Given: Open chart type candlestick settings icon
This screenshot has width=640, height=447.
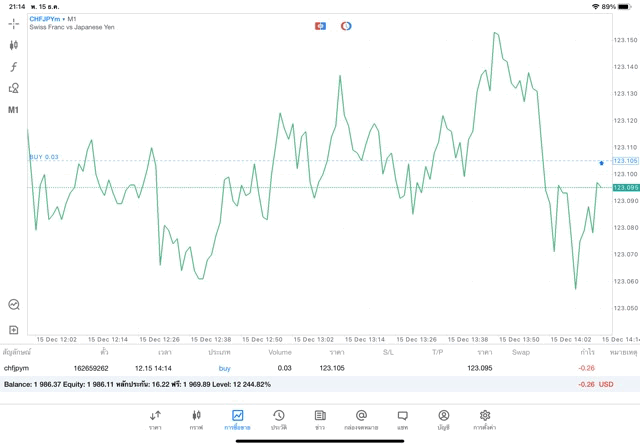Looking at the screenshot, I should (13, 45).
